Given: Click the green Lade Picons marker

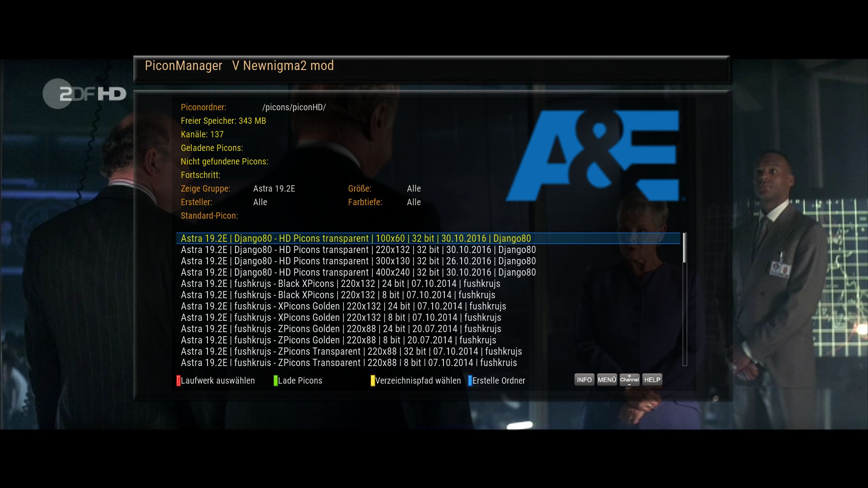Looking at the screenshot, I should [x=276, y=380].
